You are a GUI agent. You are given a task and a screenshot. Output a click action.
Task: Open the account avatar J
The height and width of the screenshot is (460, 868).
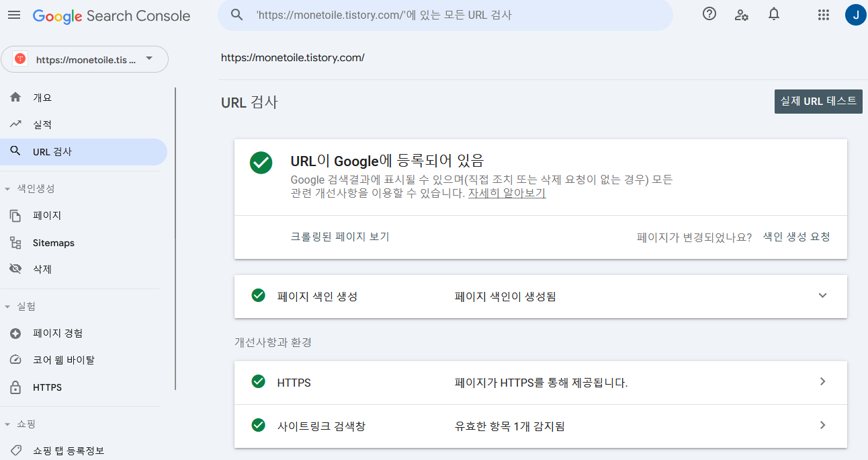(855, 15)
